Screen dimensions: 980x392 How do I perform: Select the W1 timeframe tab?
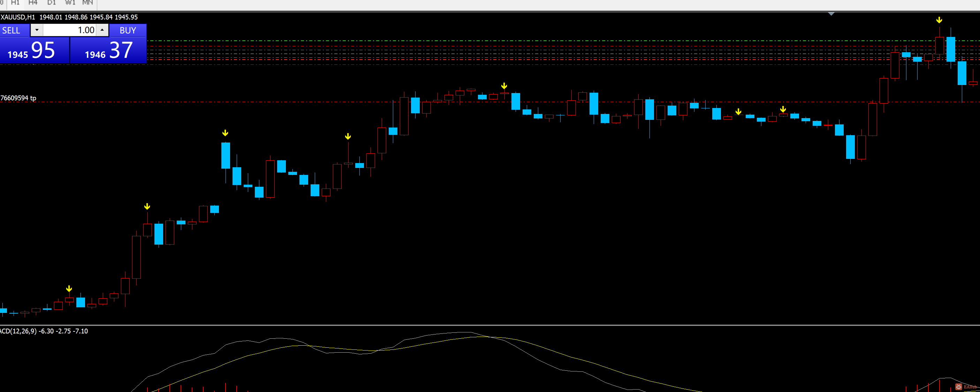70,3
